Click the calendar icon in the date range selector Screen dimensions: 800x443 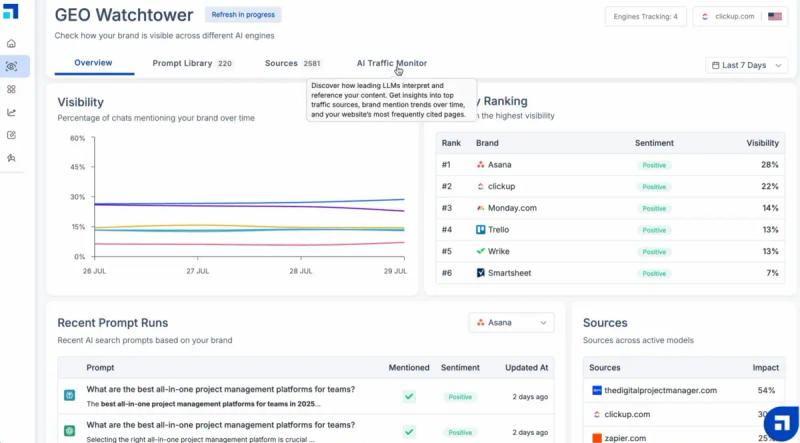[715, 65]
